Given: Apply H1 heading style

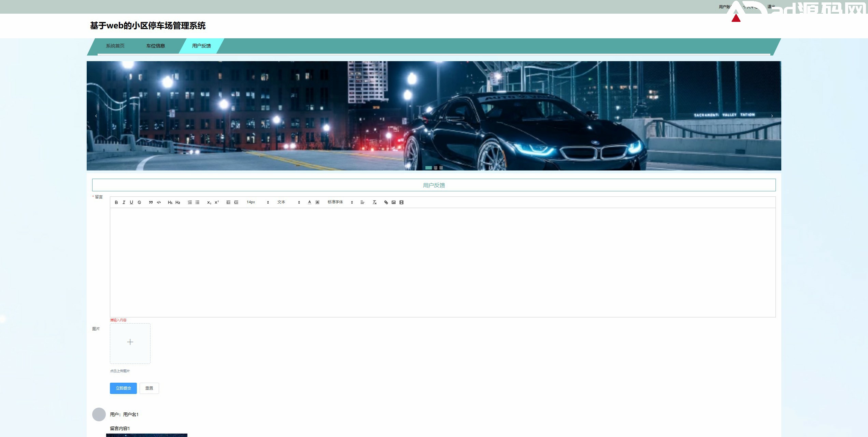Looking at the screenshot, I should 170,202.
